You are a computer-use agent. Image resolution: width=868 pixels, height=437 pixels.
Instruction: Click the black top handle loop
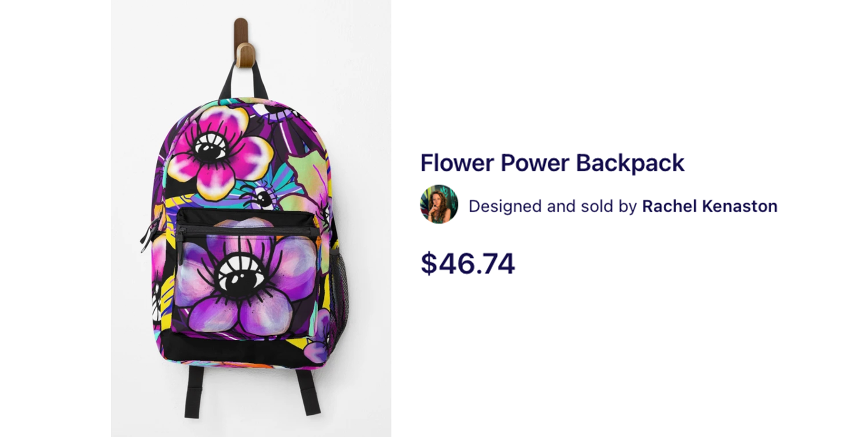243,81
